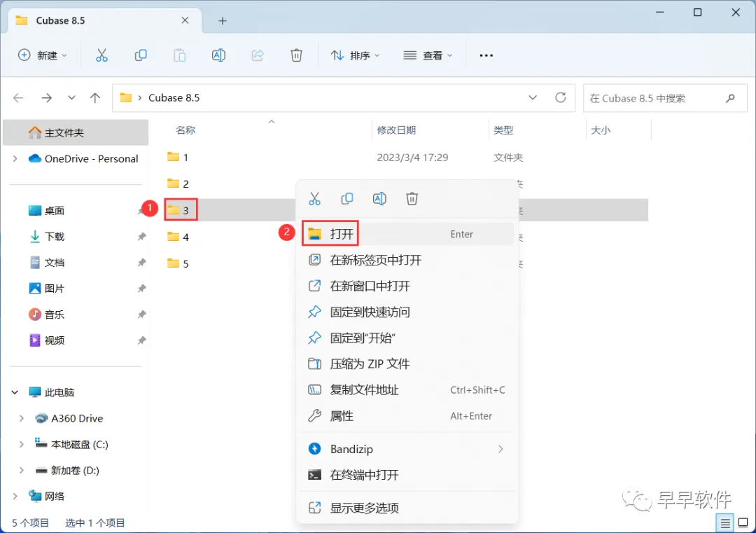Go back with the left arrow
This screenshot has width=756, height=533.
pyautogui.click(x=18, y=98)
